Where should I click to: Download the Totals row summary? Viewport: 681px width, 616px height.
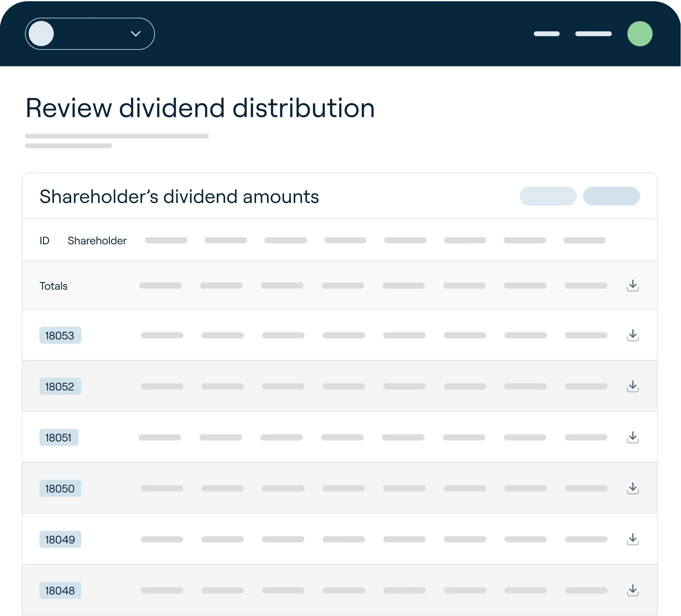(633, 286)
